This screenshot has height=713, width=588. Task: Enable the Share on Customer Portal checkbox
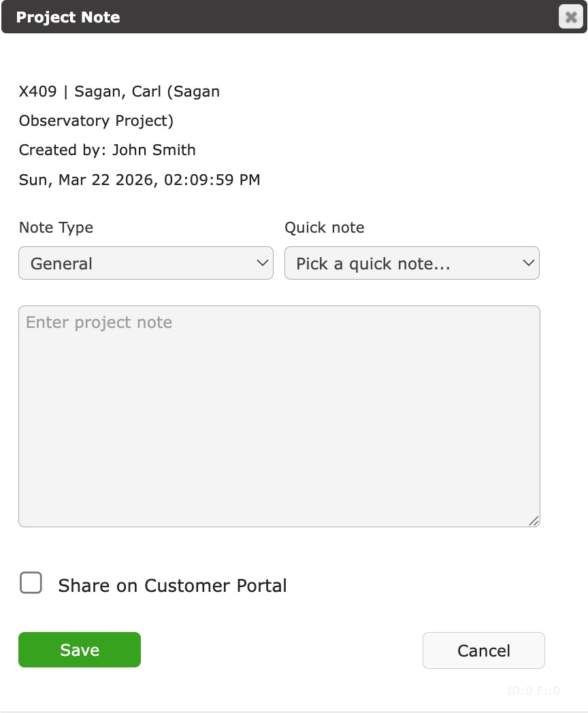click(31, 584)
